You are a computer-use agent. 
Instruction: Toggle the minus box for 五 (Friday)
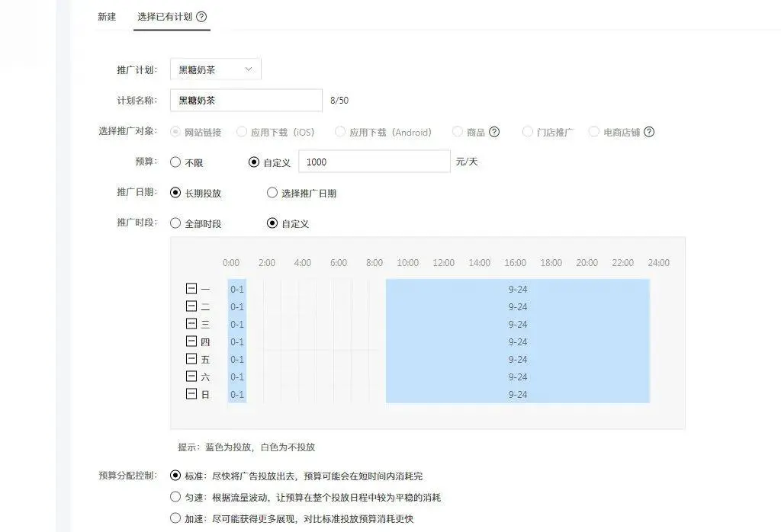click(x=191, y=359)
